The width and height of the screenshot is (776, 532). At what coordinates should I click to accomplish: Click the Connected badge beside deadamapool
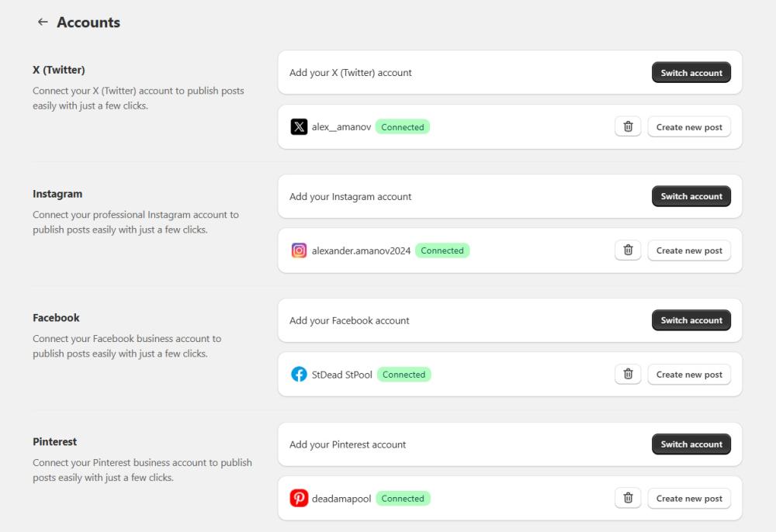(x=403, y=499)
